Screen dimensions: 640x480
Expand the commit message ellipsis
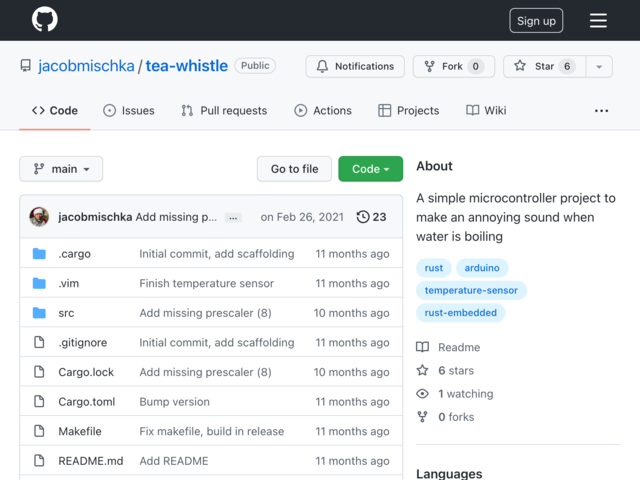(x=233, y=218)
